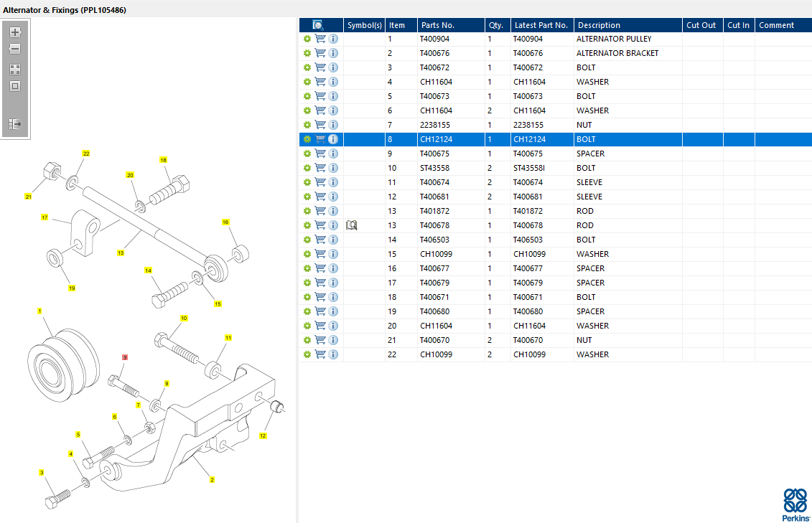
Task: Open info icon for T400670 NUT
Action: click(x=334, y=340)
